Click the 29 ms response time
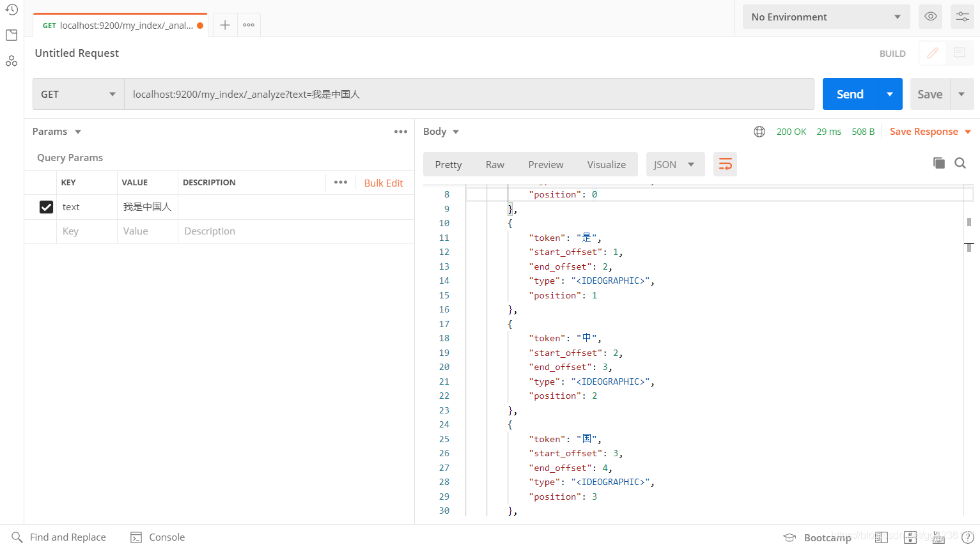This screenshot has width=980, height=547. (828, 132)
